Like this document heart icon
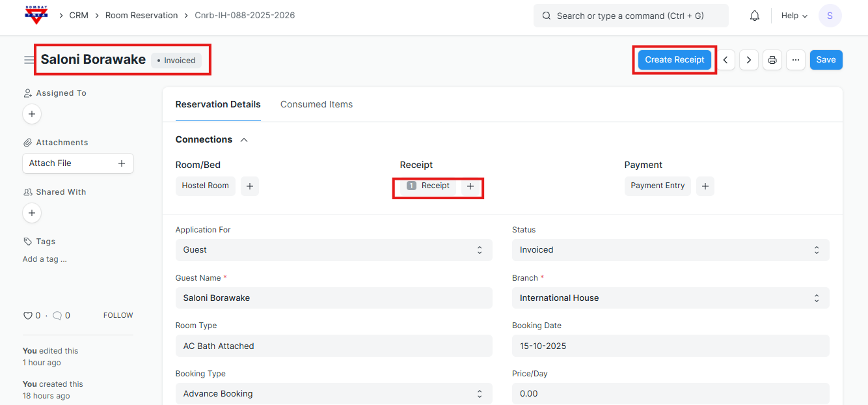868x405 pixels. (x=27, y=316)
